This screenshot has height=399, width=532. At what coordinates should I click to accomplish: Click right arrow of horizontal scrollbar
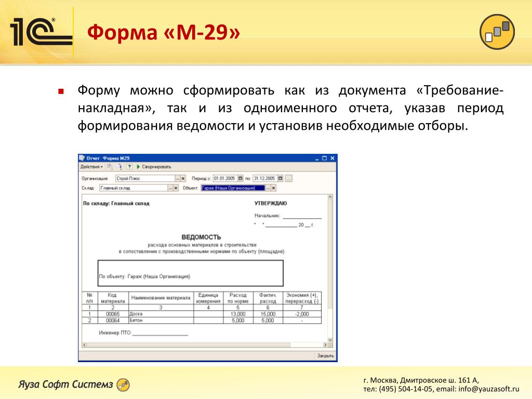click(325, 345)
